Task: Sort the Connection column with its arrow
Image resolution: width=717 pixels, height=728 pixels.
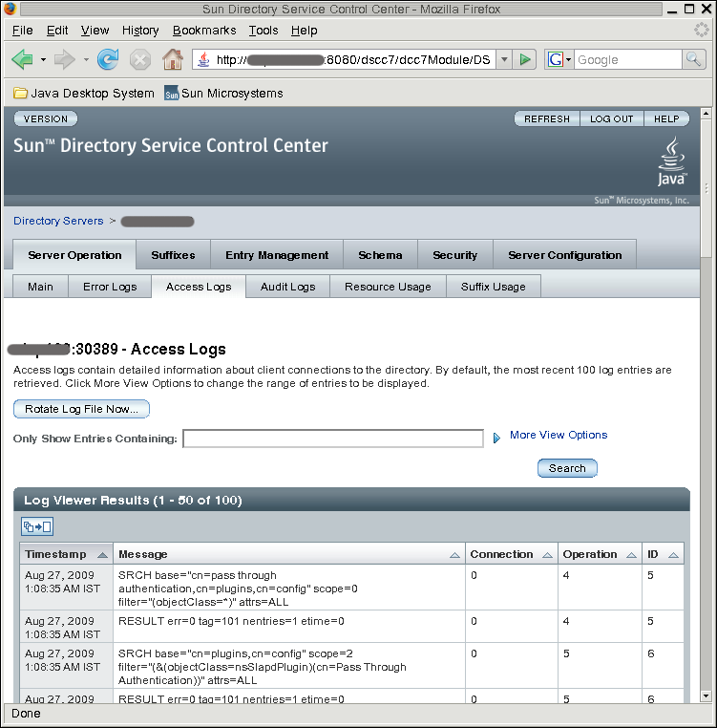Action: 548,555
